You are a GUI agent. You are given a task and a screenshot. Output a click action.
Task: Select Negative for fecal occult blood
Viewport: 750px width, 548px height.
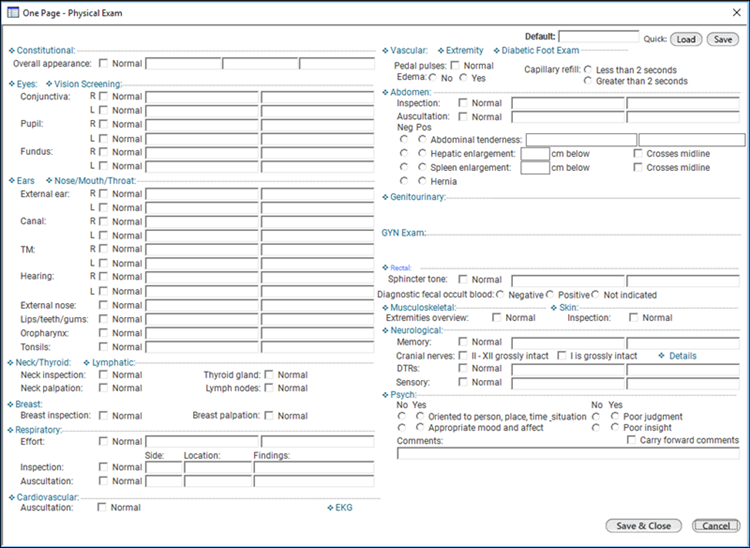tap(500, 295)
